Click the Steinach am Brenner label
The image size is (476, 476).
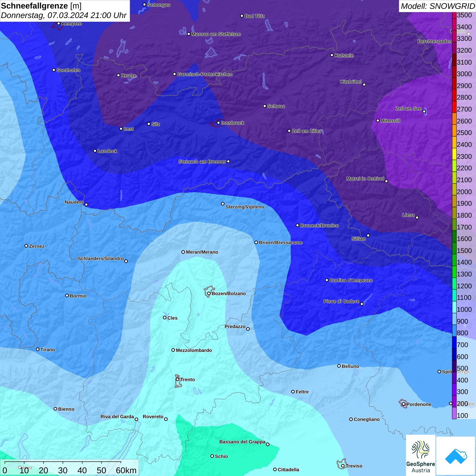coord(202,161)
